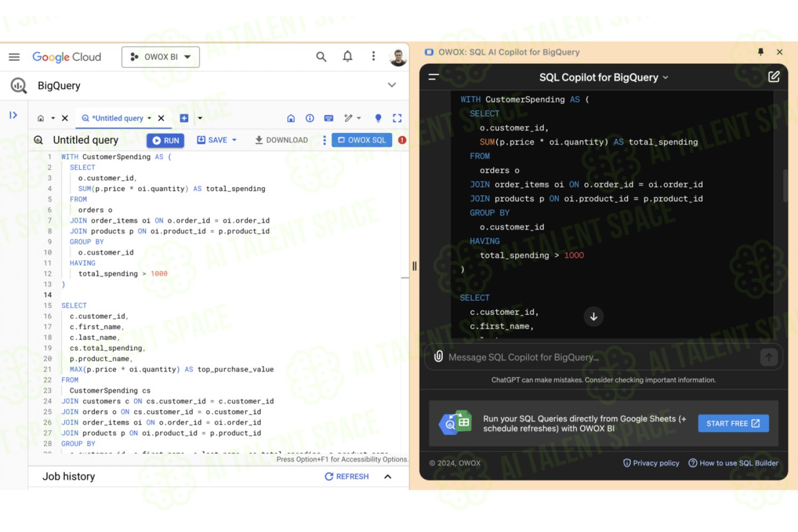Image resolution: width=798 pixels, height=532 pixels.
Task: Switch to the home tab
Action: pos(40,118)
